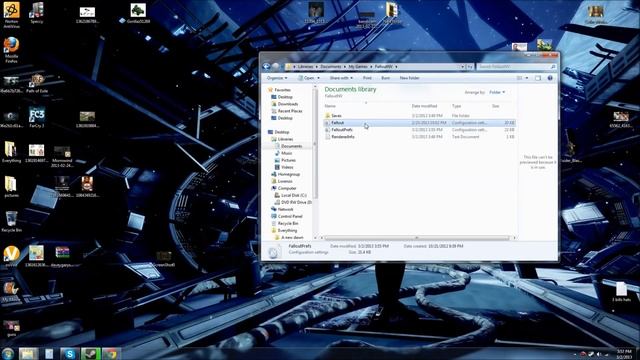Open Explorer help icon
Image resolution: width=640 pixels, height=360 pixels.
pyautogui.click(x=550, y=78)
